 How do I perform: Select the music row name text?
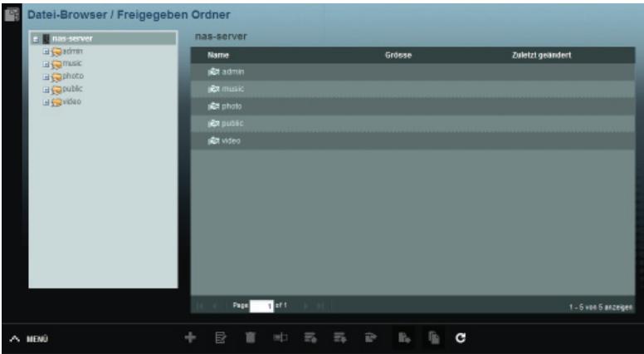tap(233, 89)
